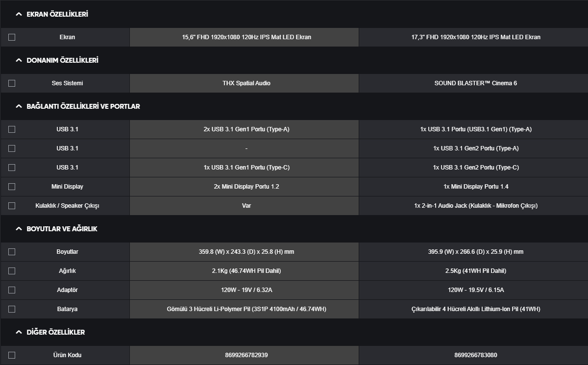Click the 2x Mini Display Portu 1.2 cell
The height and width of the screenshot is (365, 588).
tap(246, 187)
